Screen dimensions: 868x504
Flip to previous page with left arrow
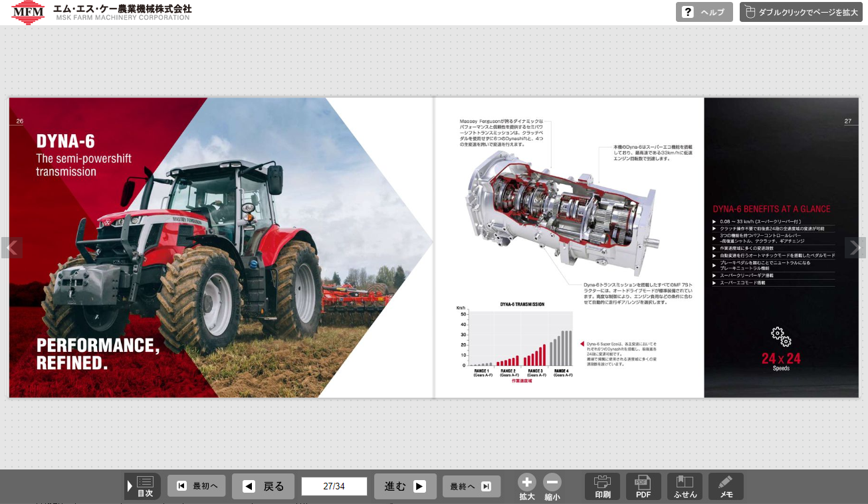click(x=12, y=248)
